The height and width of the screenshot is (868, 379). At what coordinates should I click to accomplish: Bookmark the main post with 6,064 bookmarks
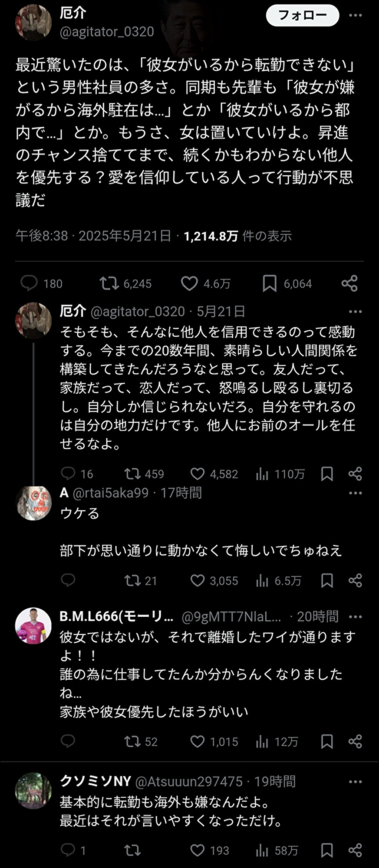(x=270, y=283)
